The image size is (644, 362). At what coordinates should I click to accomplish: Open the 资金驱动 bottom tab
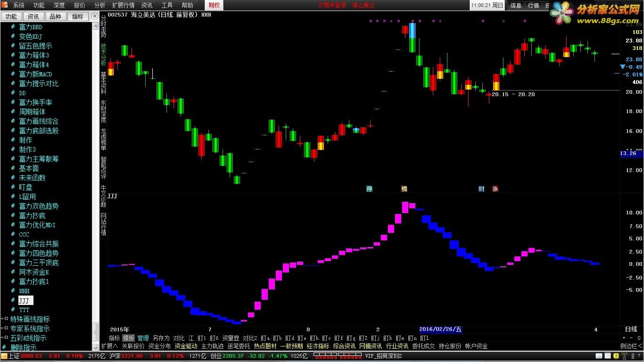point(186,346)
